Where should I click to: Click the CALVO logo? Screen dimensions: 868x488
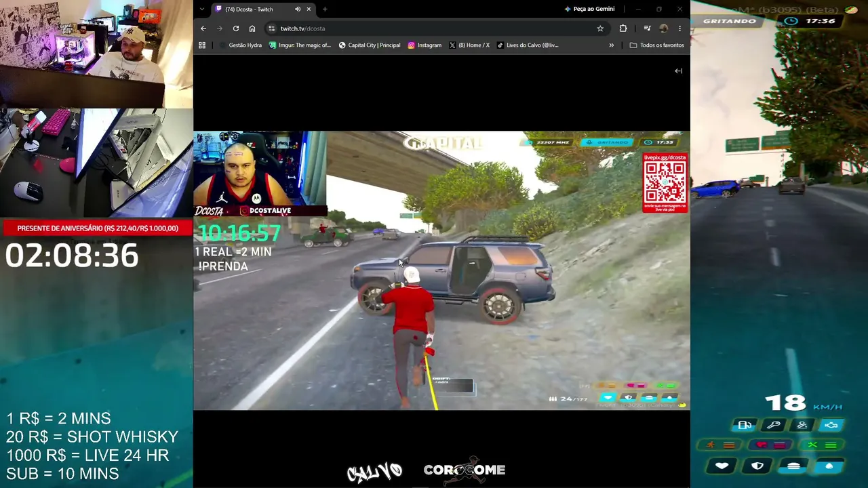coord(375,471)
